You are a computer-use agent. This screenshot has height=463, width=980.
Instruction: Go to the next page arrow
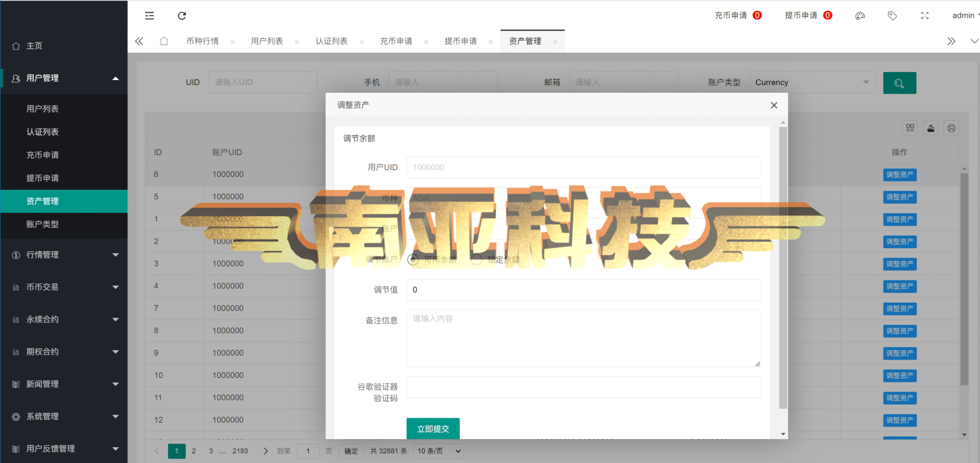click(265, 451)
